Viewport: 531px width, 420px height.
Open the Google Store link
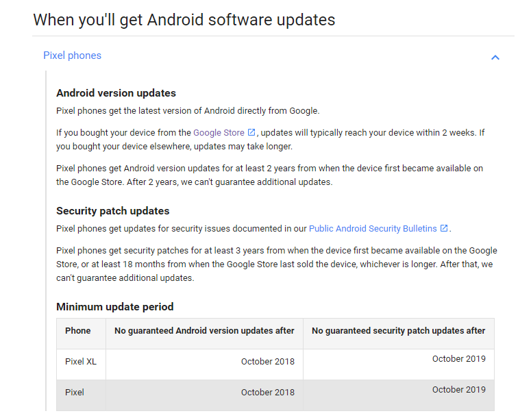click(219, 132)
